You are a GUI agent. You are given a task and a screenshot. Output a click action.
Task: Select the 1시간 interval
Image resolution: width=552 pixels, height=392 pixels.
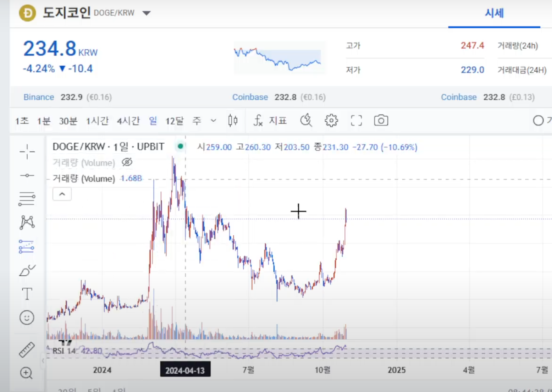click(x=97, y=121)
